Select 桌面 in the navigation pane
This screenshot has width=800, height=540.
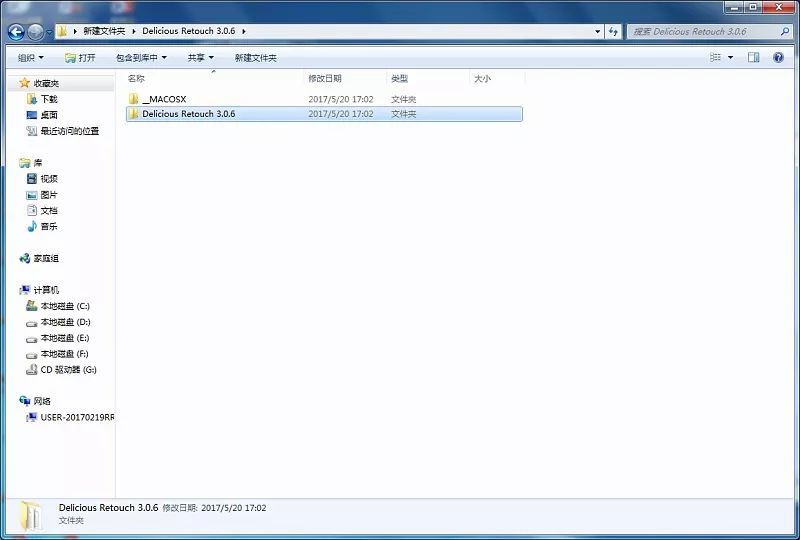48,115
